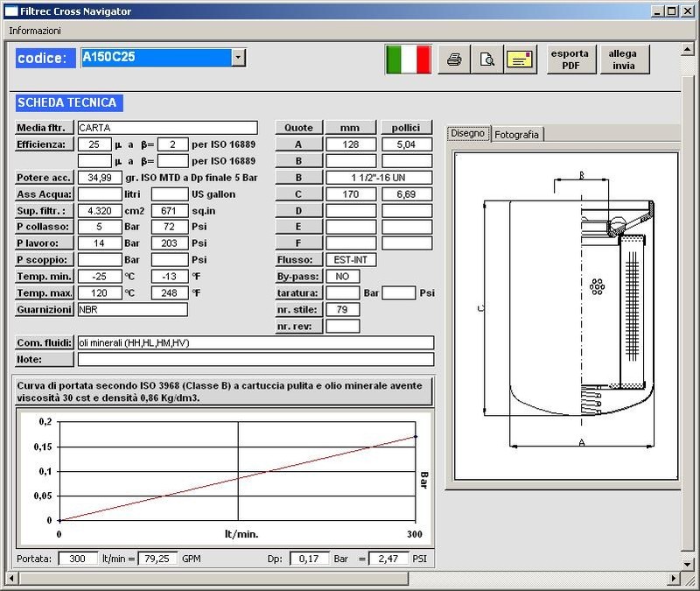Select the Disegno tab
700x591 pixels.
point(467,134)
